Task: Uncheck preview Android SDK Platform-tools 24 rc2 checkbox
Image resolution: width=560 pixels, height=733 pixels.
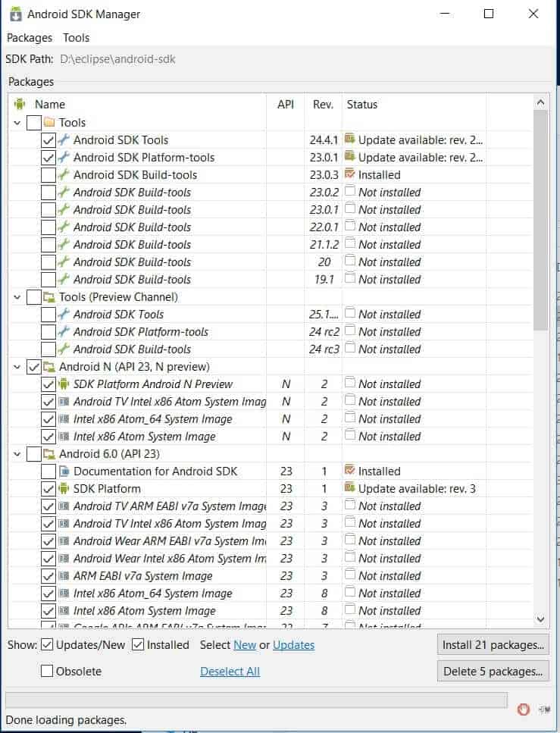Action: tap(48, 332)
